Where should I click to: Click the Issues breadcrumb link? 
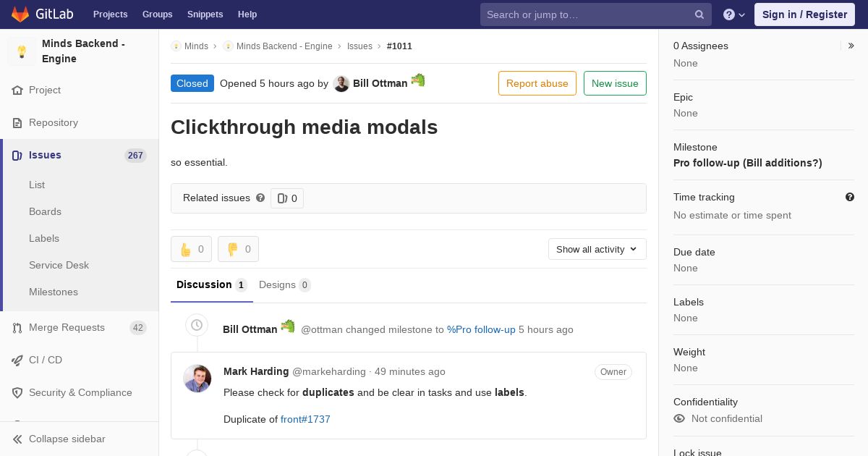pos(359,46)
